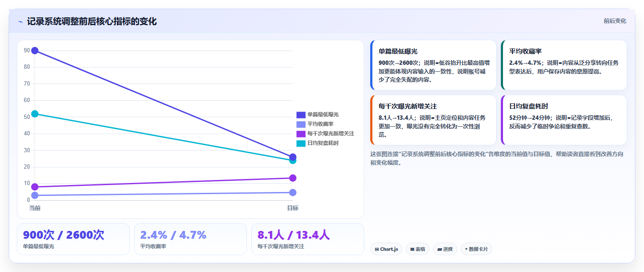
Task: Click the 单篇最低曝光 legend label text
Action: pyautogui.click(x=323, y=115)
